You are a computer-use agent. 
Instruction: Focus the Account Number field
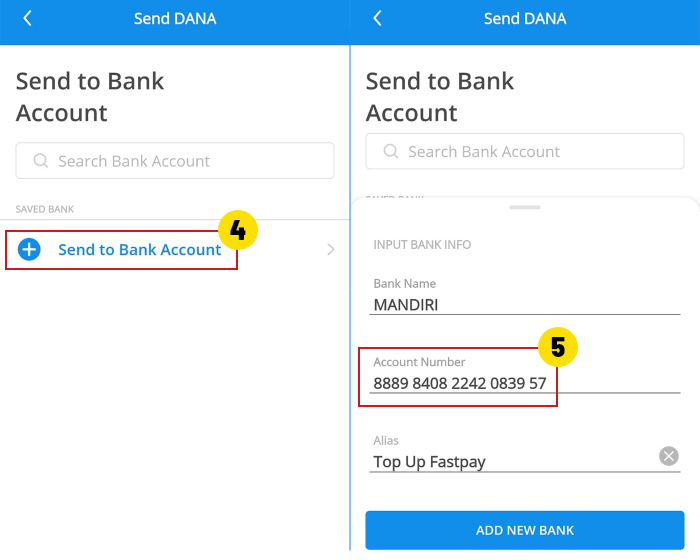(460, 382)
